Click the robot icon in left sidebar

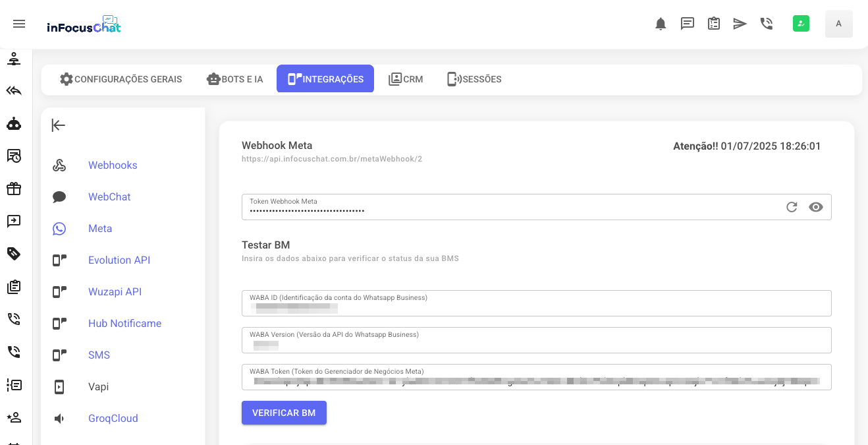[x=14, y=123]
